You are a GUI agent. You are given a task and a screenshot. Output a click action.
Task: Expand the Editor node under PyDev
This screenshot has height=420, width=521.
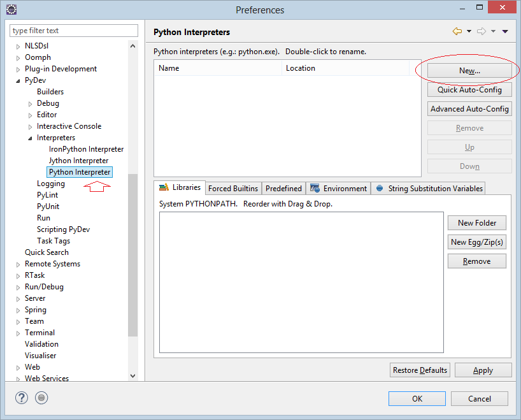[30, 115]
